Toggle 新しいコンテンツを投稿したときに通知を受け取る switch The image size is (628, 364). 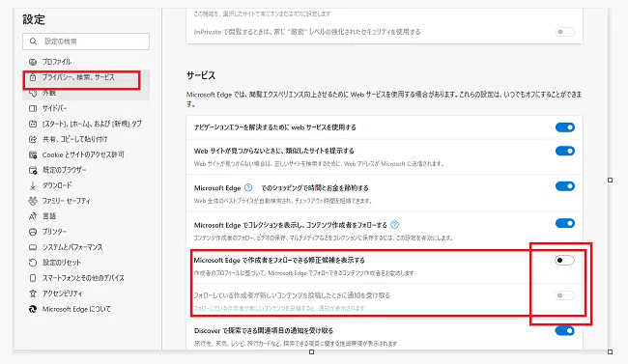(x=565, y=295)
